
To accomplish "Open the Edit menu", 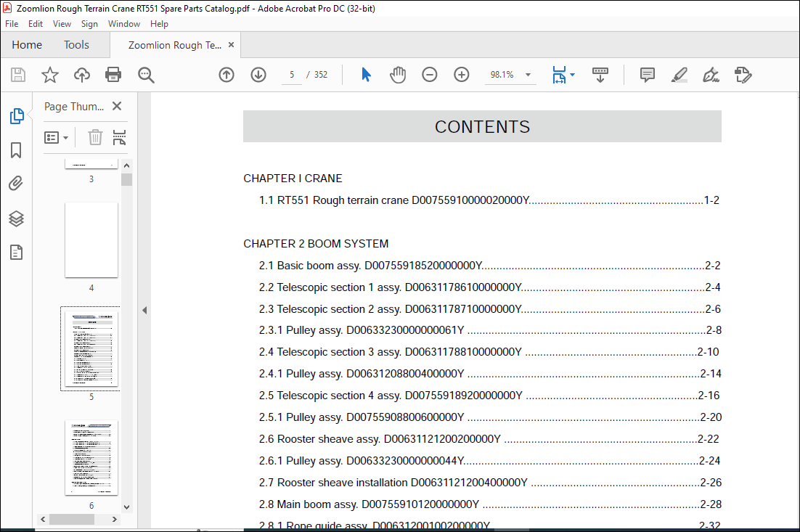I will point(35,24).
